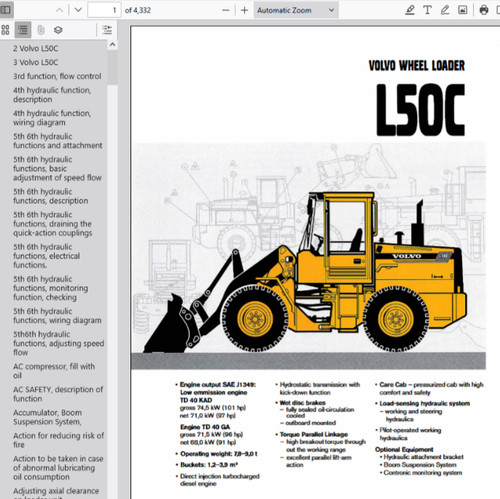Open '4th hydraulic function, wiring diagram' entry
This screenshot has width=500, height=499.
[x=52, y=118]
